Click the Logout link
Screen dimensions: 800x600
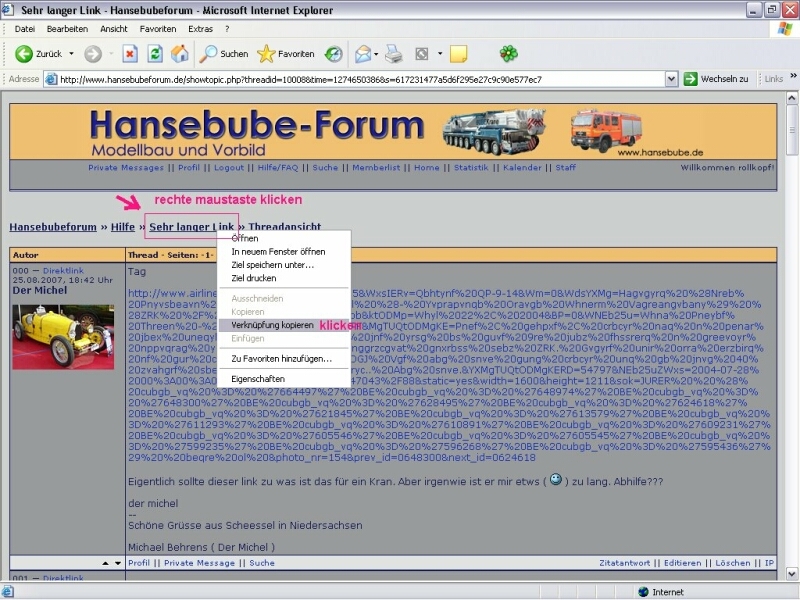tap(229, 167)
